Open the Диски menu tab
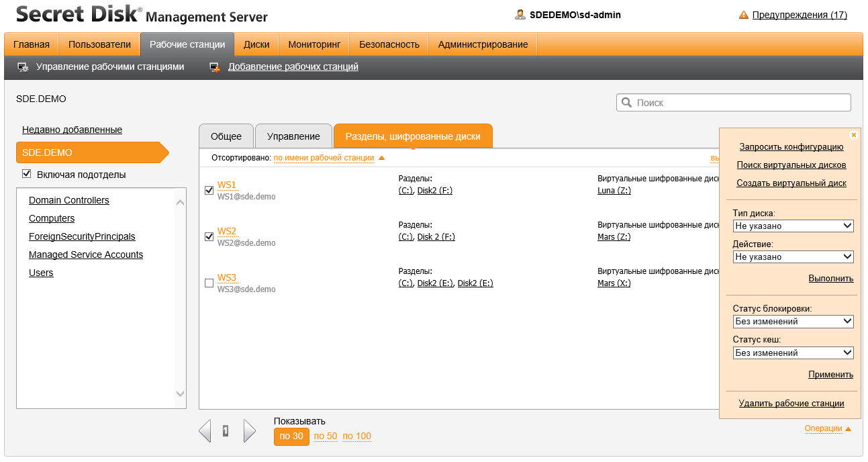 pos(256,44)
